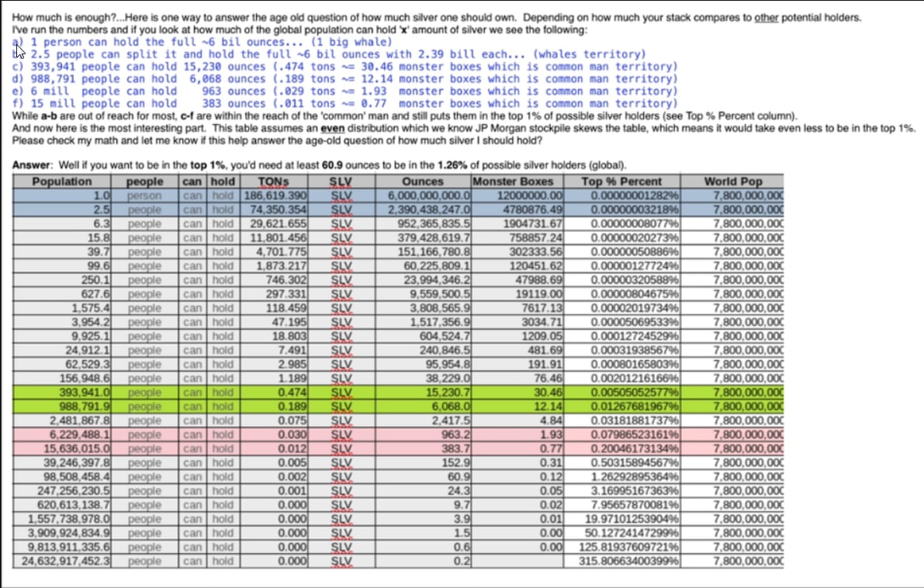Click the 'TONs' column header

point(273,182)
